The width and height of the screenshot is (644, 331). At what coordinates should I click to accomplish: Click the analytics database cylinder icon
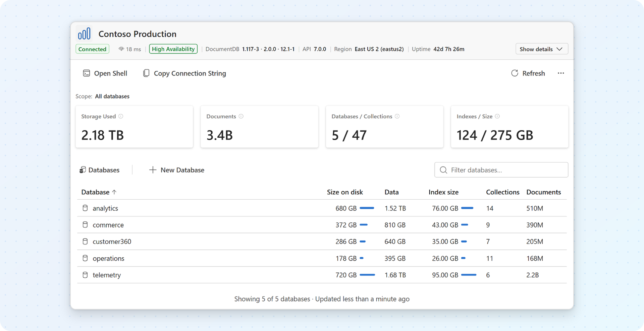click(x=85, y=208)
